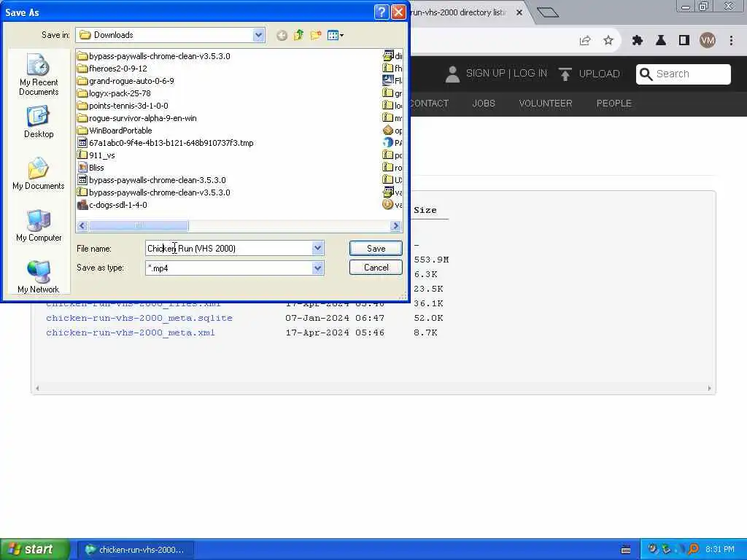Click the Save button

pyautogui.click(x=376, y=248)
